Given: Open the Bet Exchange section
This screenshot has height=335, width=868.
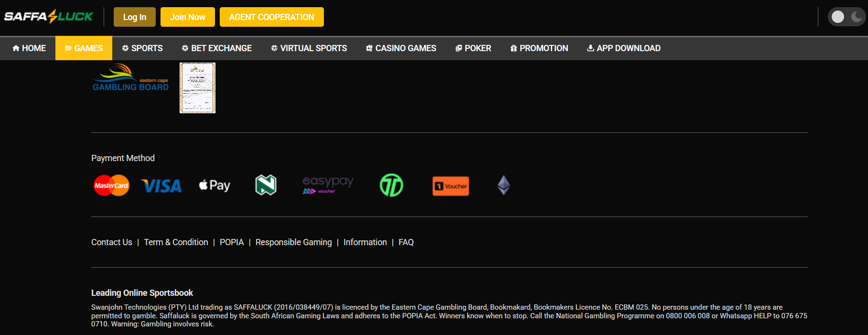Looking at the screenshot, I should pos(217,48).
